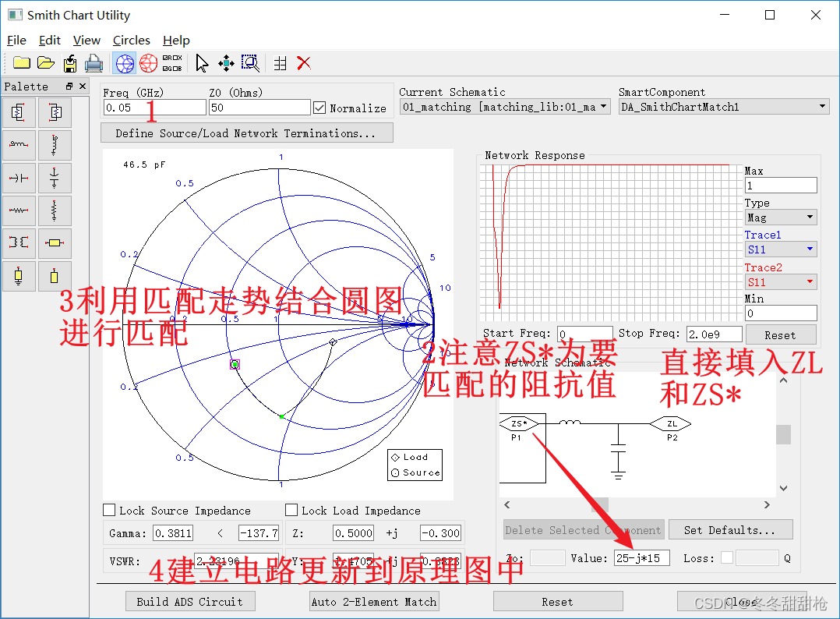Click the Save floppy disk icon

click(x=70, y=63)
